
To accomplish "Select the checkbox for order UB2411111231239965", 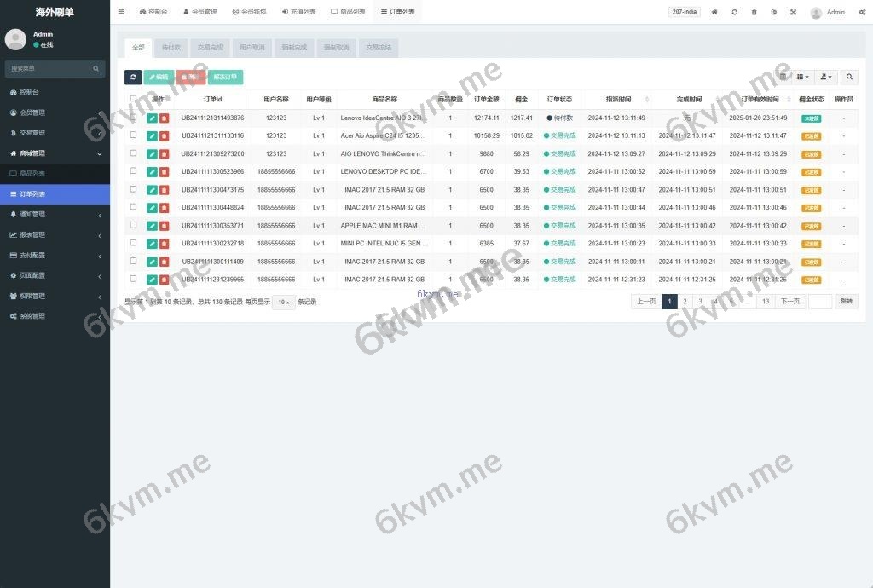I will click(133, 279).
